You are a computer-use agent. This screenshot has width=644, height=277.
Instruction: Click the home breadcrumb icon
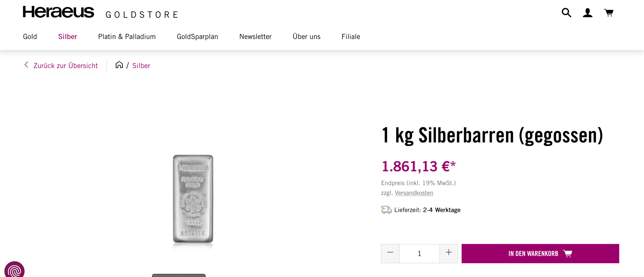pyautogui.click(x=119, y=65)
